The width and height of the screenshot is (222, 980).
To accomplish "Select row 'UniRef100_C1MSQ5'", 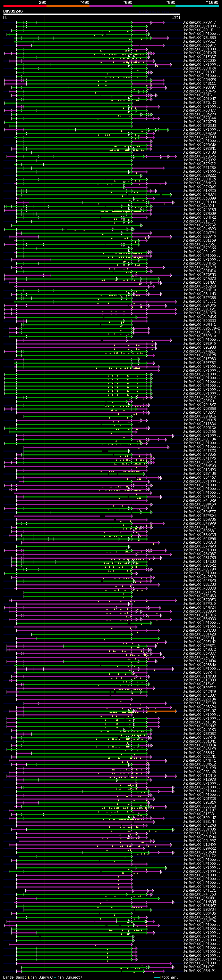I will coord(199,902).
